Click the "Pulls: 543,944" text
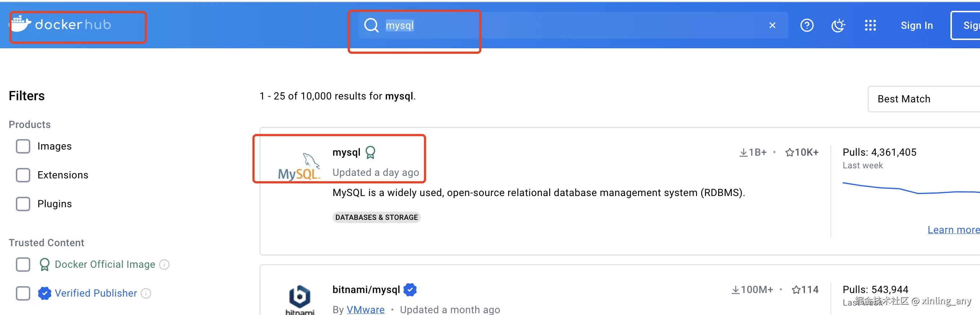 (x=875, y=289)
